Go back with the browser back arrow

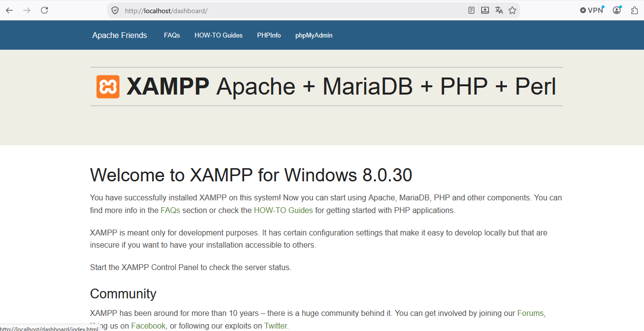(x=9, y=10)
